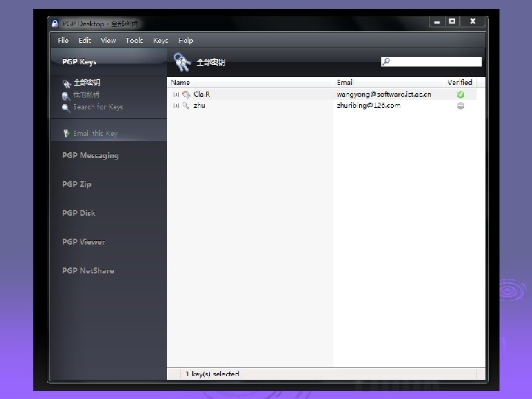This screenshot has width=532, height=399.
Task: Open the Help menu
Action: [185, 41]
